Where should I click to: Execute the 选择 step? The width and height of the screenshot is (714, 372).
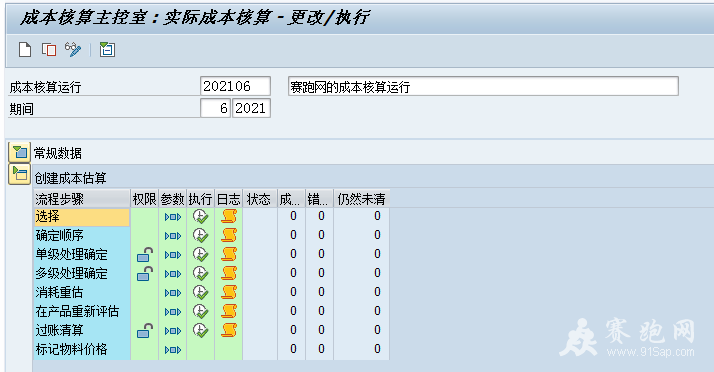pyautogui.click(x=200, y=216)
